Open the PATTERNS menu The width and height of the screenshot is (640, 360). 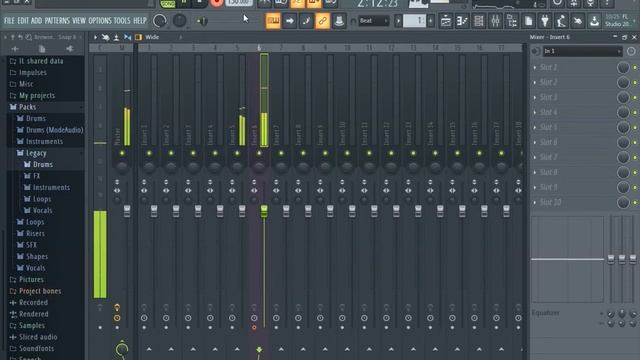57,21
